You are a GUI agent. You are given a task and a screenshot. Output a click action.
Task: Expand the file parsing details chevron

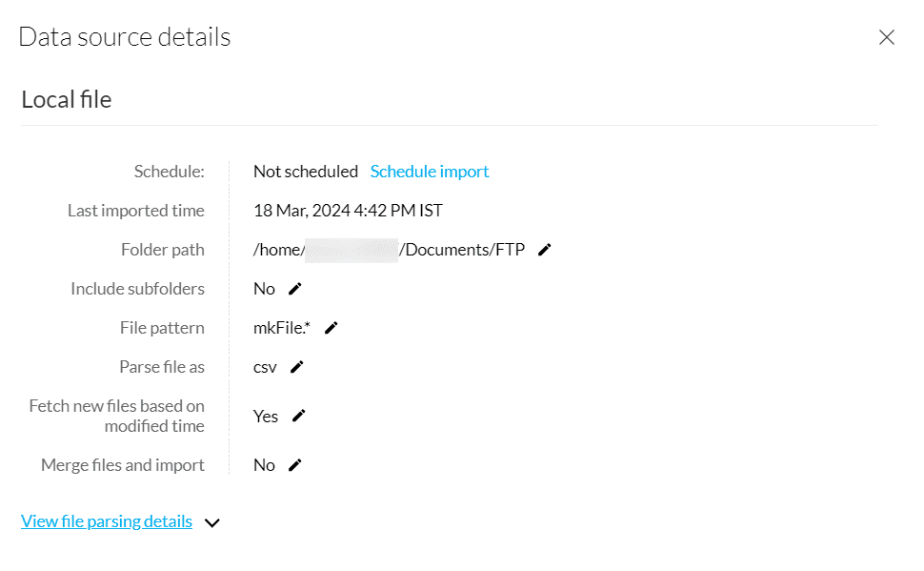pyautogui.click(x=212, y=523)
